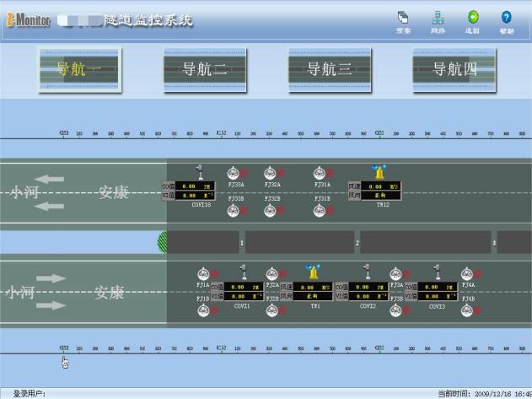The image size is (532, 399).
Task: Switch to the 导航一 tab
Action: 80,69
